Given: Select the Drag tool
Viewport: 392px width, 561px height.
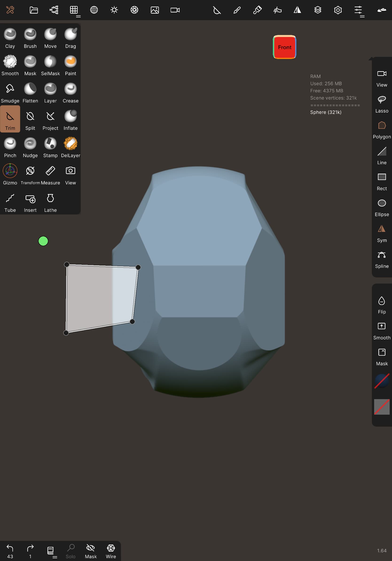Looking at the screenshot, I should pos(70,38).
